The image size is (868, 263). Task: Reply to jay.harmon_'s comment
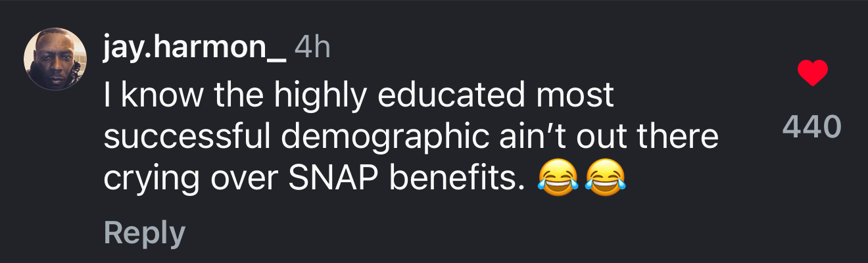click(x=144, y=233)
